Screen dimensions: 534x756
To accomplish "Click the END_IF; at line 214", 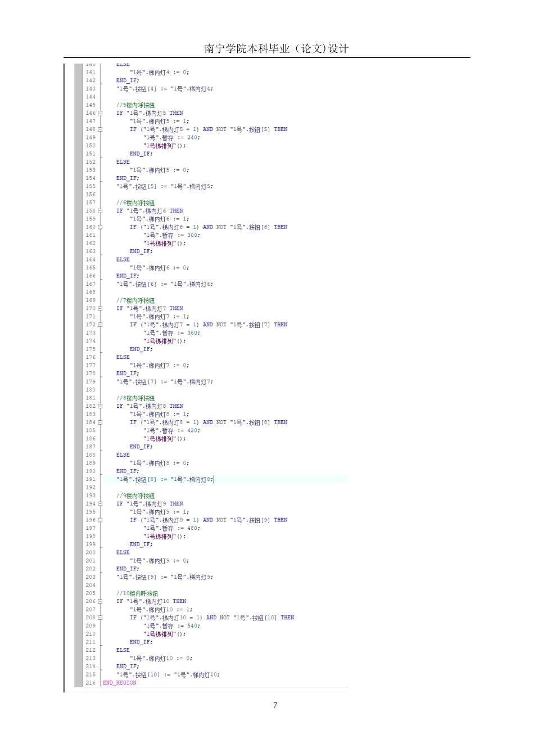I will (128, 667).
